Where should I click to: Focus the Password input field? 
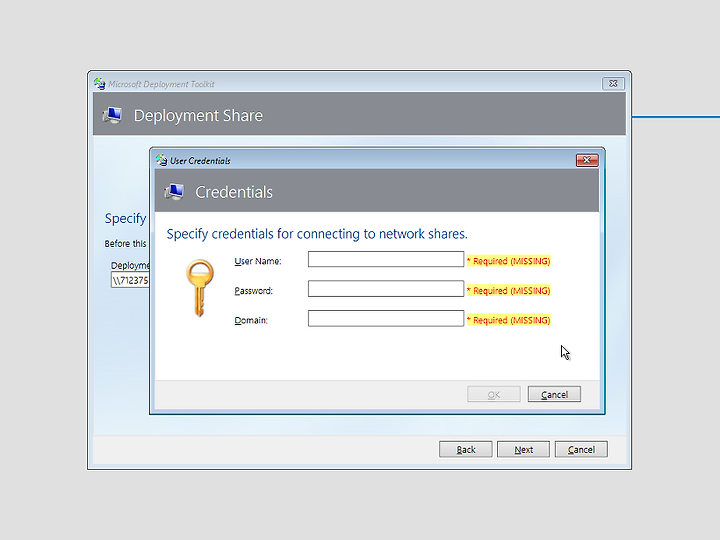[386, 289]
